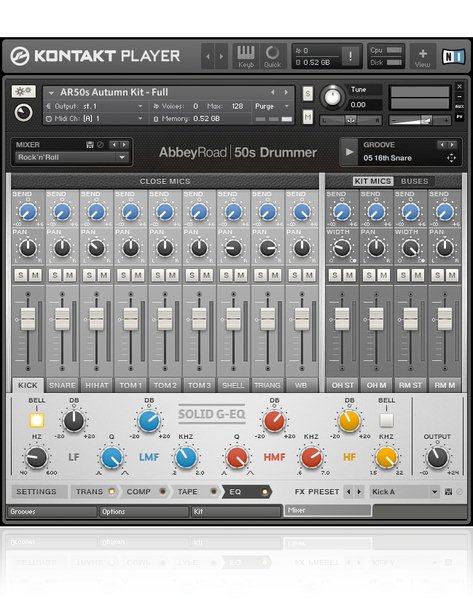Play the 05 16th Snare groove

click(349, 152)
